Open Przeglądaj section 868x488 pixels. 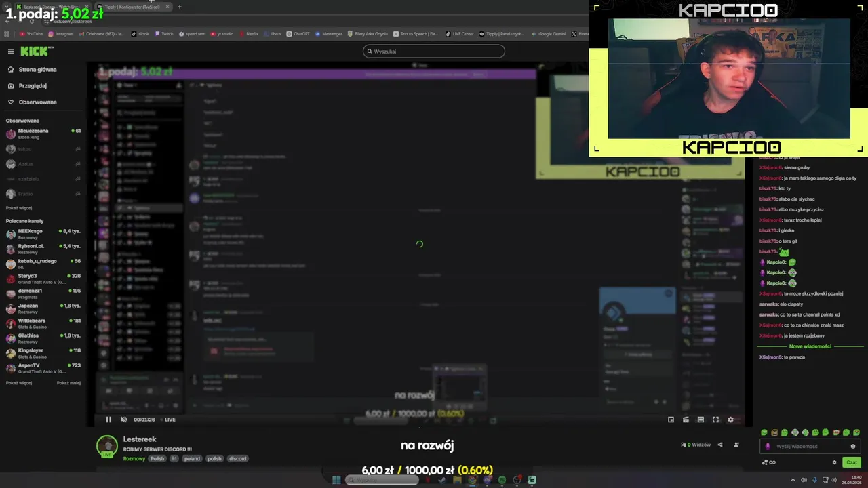pyautogui.click(x=27, y=85)
